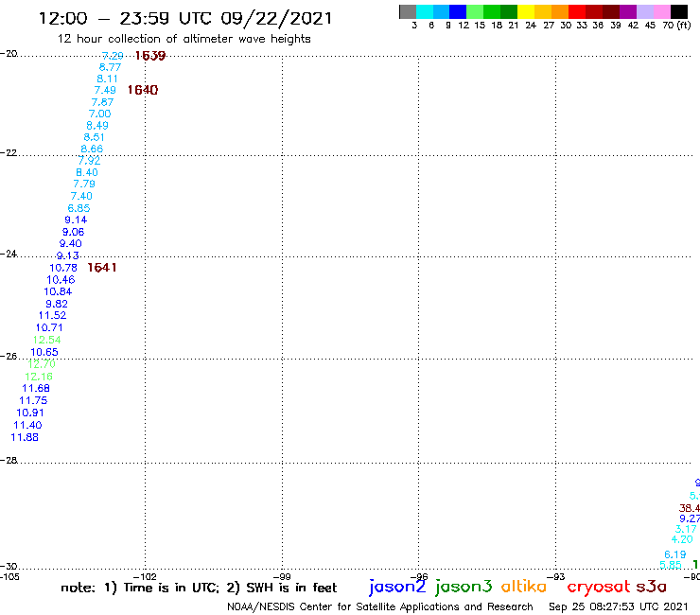
Task: Click the 11.75 wave height reading
Action: tap(33, 400)
